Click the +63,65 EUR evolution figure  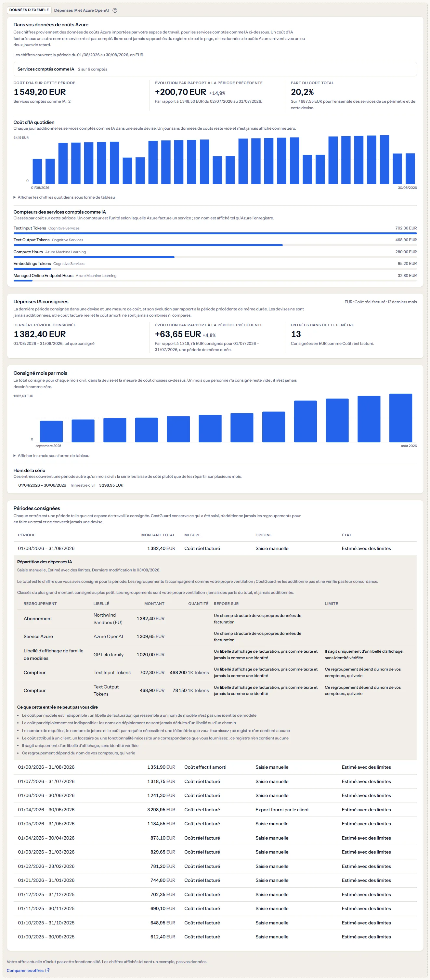point(178,334)
